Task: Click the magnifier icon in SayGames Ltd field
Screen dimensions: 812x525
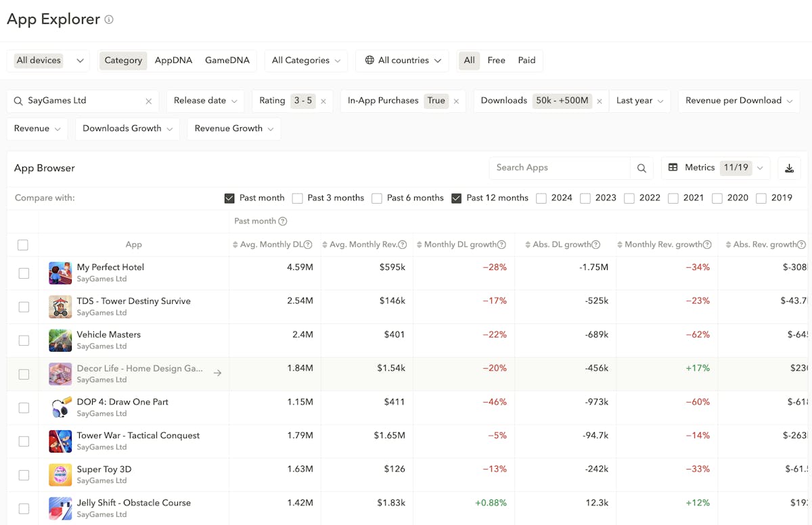Action: [18, 101]
